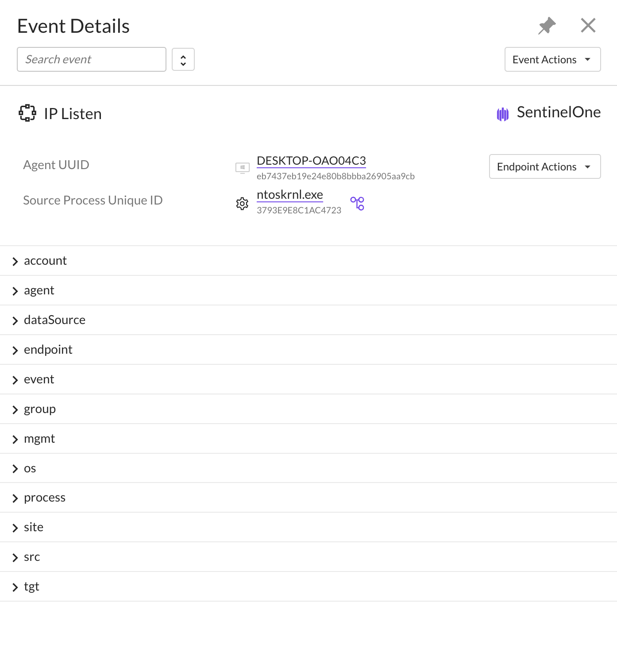Image resolution: width=617 pixels, height=672 pixels.
Task: Open the Endpoint Actions dropdown
Action: [544, 166]
